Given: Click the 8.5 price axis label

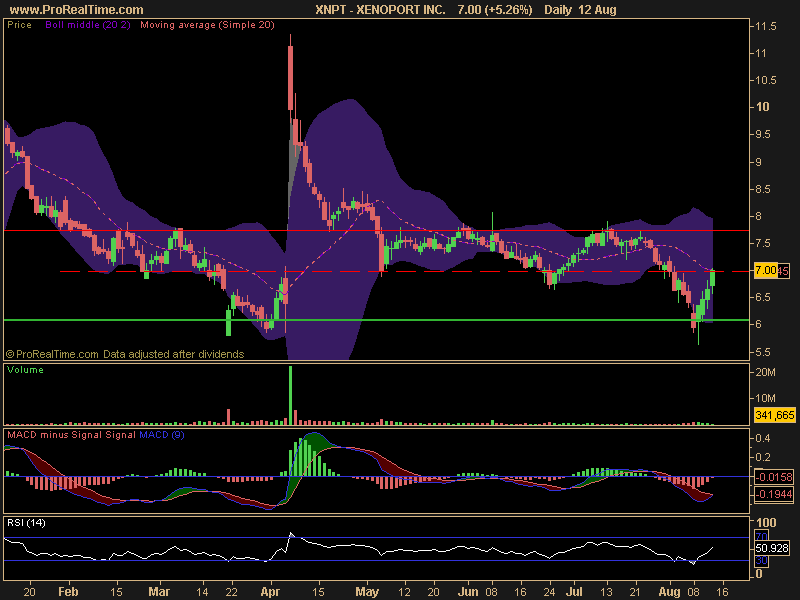Looking at the screenshot, I should [x=765, y=189].
